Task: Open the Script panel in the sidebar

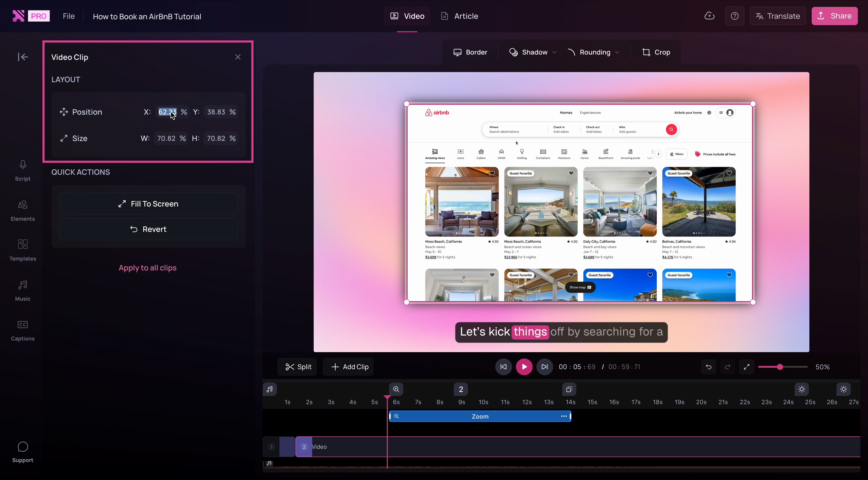Action: [22, 170]
